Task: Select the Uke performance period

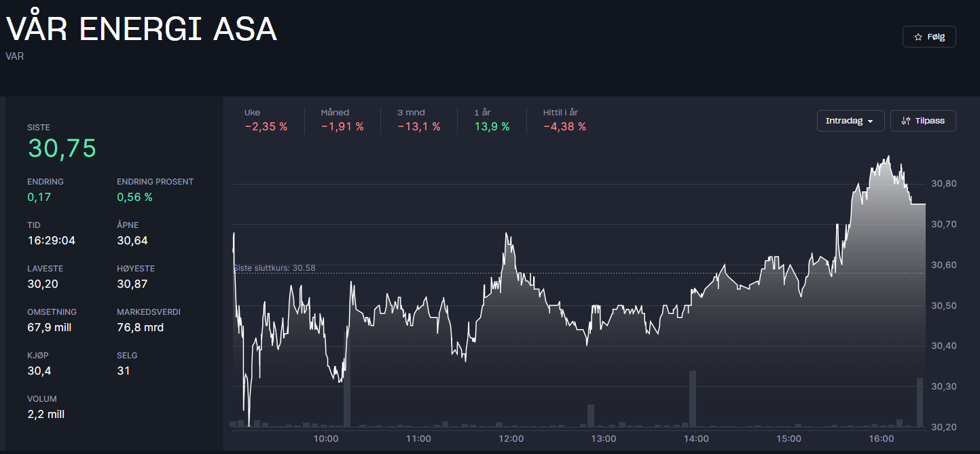Action: [266, 120]
